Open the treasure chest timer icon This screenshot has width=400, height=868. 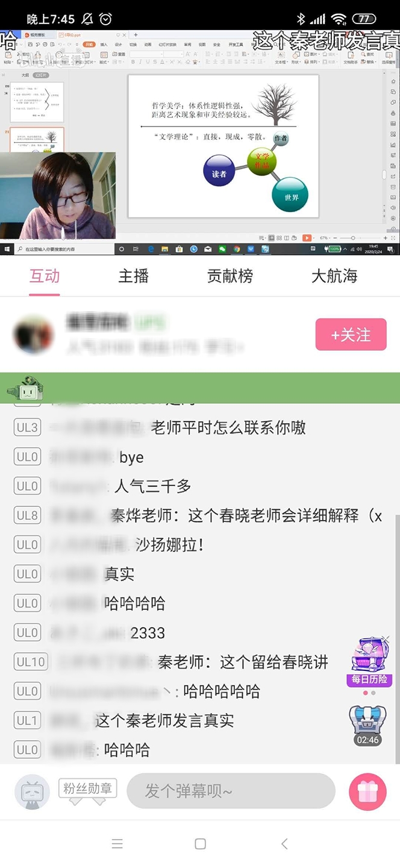point(367,725)
